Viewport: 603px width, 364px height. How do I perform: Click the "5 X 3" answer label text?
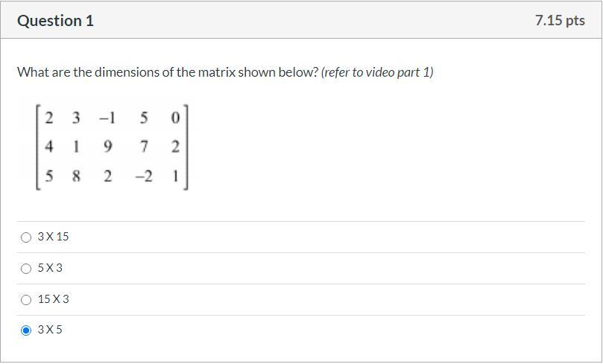point(50,268)
